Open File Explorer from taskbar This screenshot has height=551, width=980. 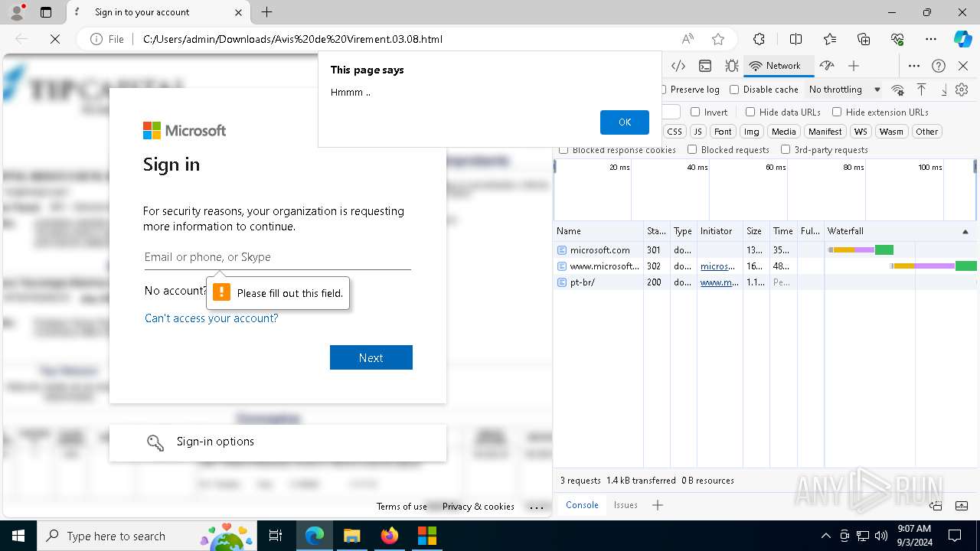pos(352,536)
